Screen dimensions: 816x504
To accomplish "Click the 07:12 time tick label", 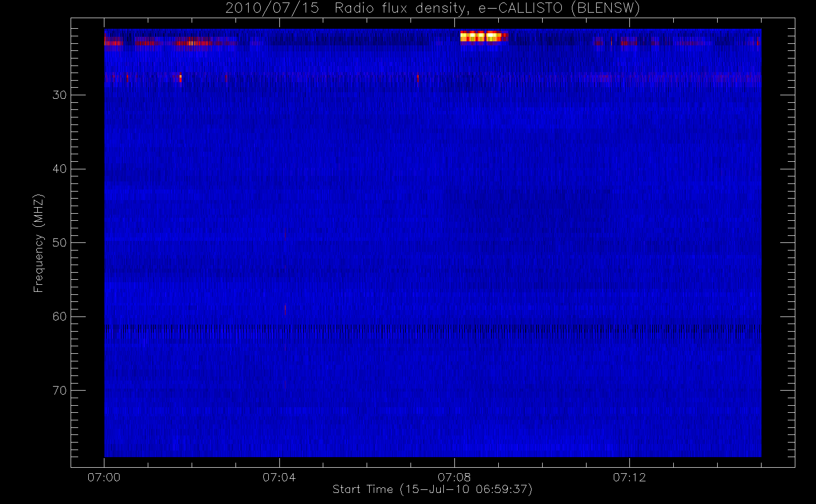I will (x=629, y=477).
